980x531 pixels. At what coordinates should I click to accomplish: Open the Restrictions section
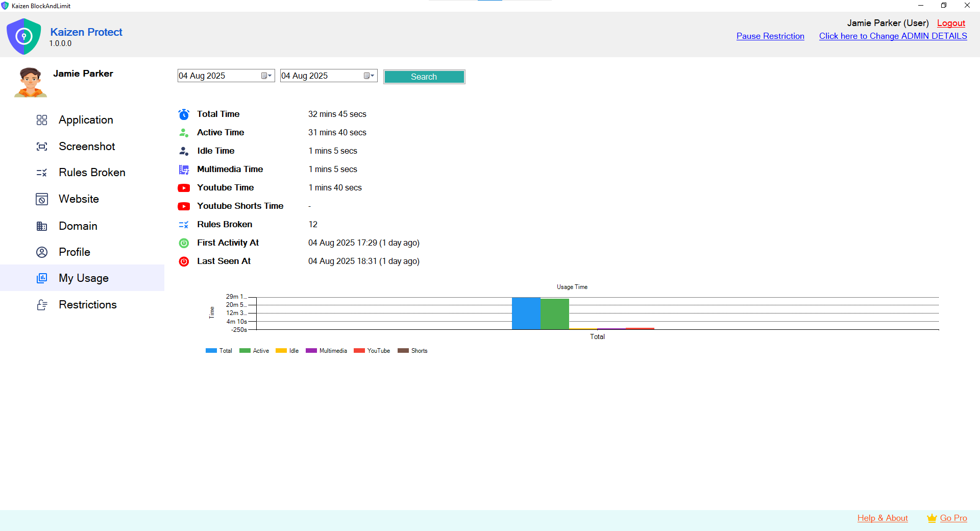click(x=88, y=305)
